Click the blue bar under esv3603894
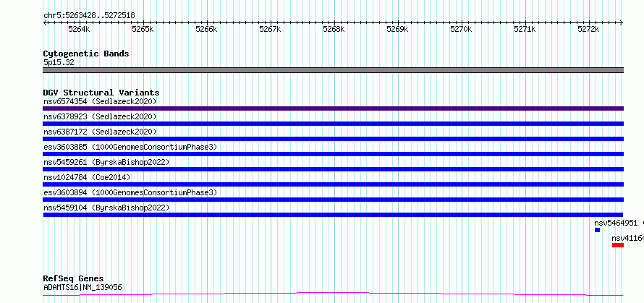This screenshot has height=303, width=644. click(x=333, y=200)
